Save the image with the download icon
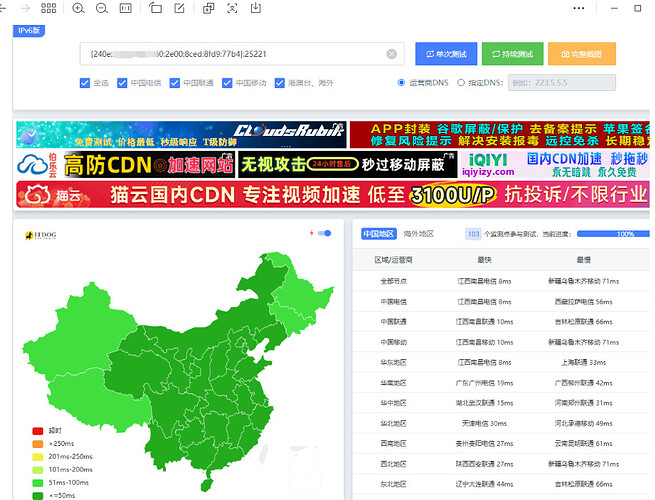The height and width of the screenshot is (500, 655). [x=256, y=8]
